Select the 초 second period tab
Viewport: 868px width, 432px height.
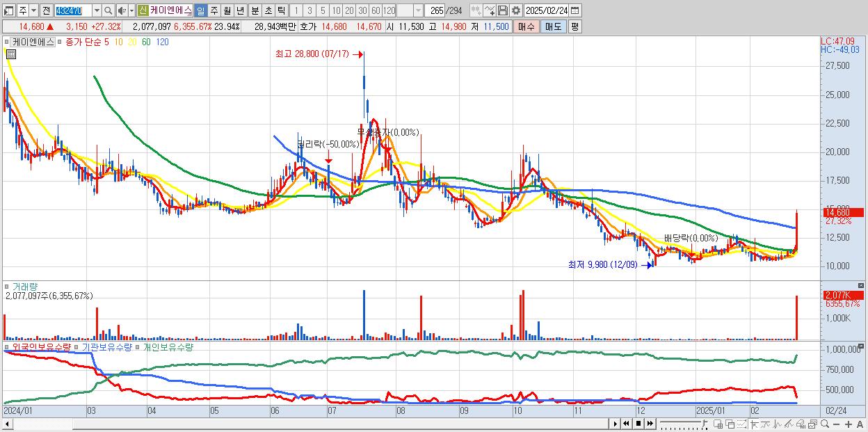tap(268, 10)
